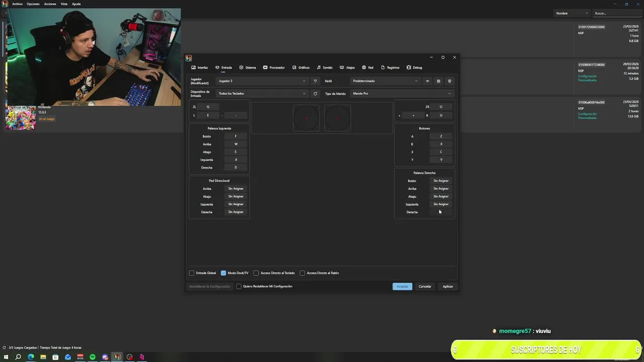The width and height of the screenshot is (644, 362).
Task: Save the input profile with the disk icon
Action: point(439,81)
